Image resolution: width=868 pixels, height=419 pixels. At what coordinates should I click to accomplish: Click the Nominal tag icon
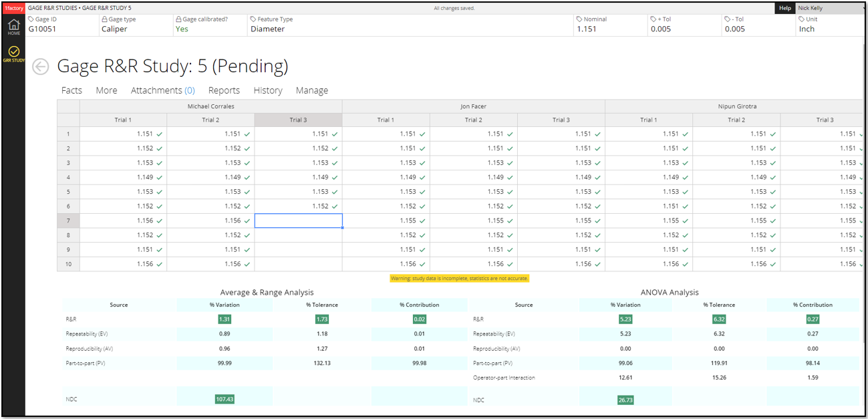tap(579, 19)
